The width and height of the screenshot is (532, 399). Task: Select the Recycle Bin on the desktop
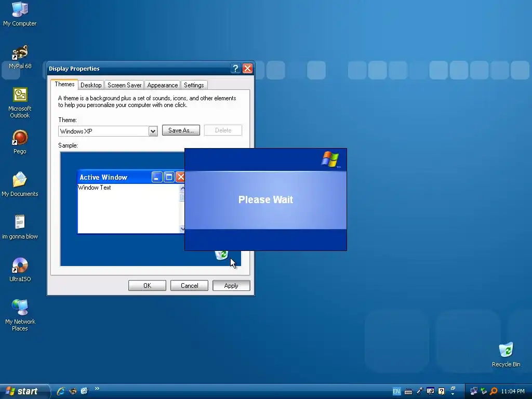[506, 355]
